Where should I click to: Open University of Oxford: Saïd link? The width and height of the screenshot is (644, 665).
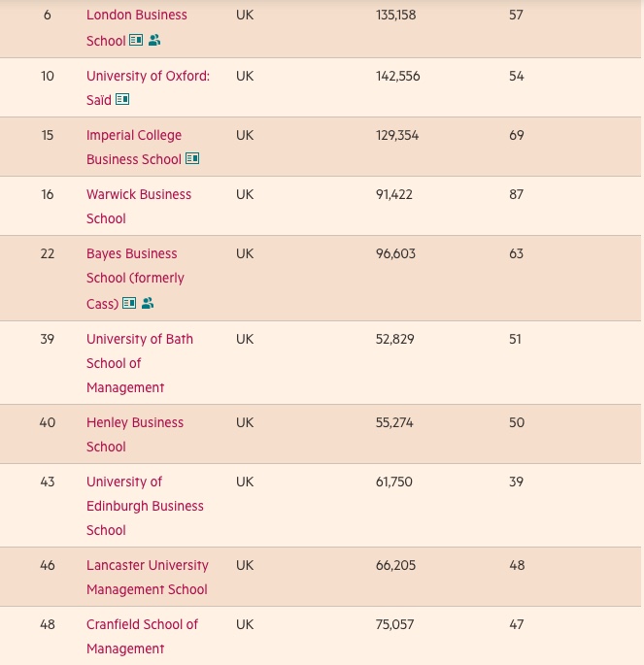148,87
